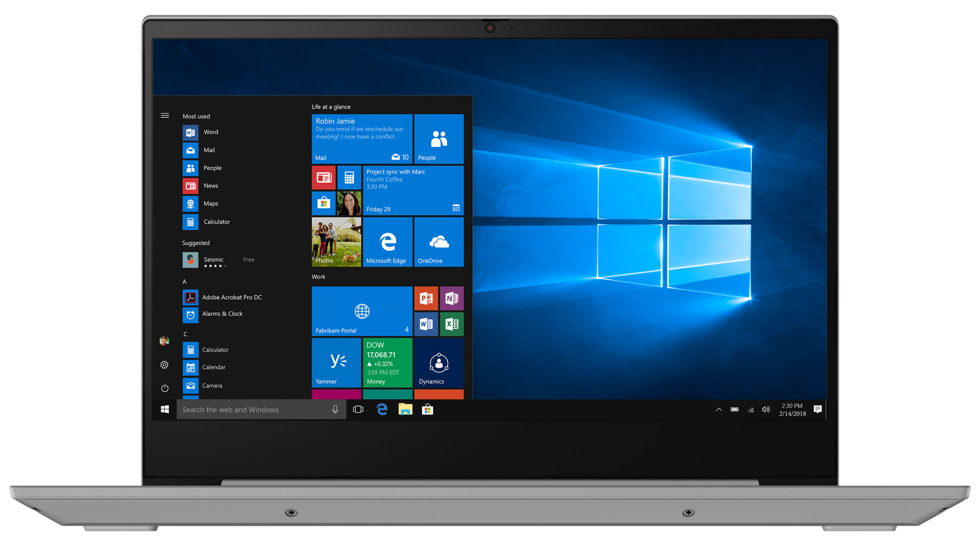Screen dimensions: 980x543
Task: Click the Windows Start button
Action: click(165, 409)
